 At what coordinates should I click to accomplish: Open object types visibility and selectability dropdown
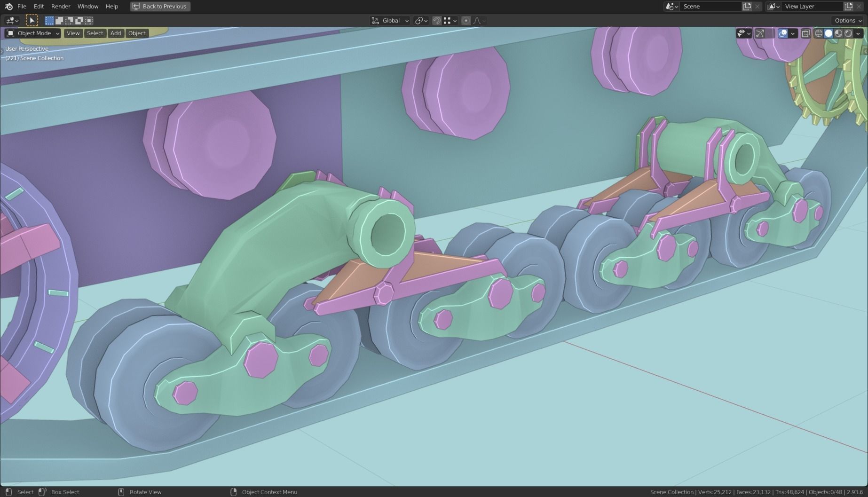744,33
